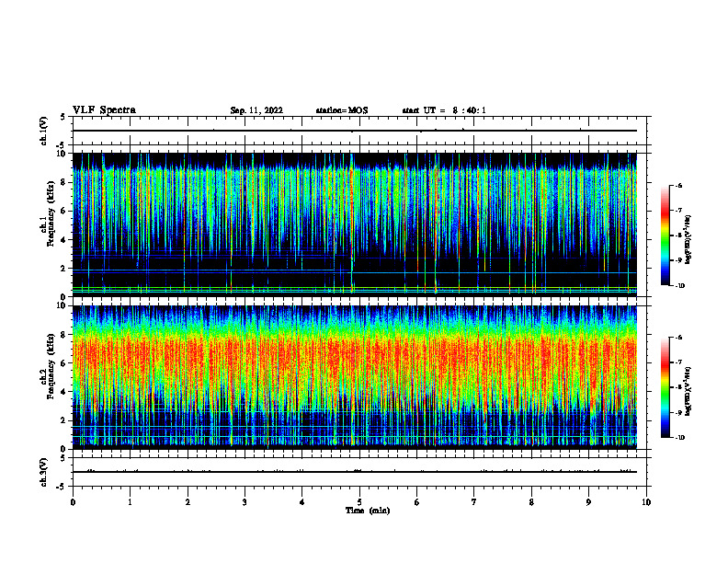Click the ch.1 voltage waveform trace

pyautogui.click(x=355, y=131)
